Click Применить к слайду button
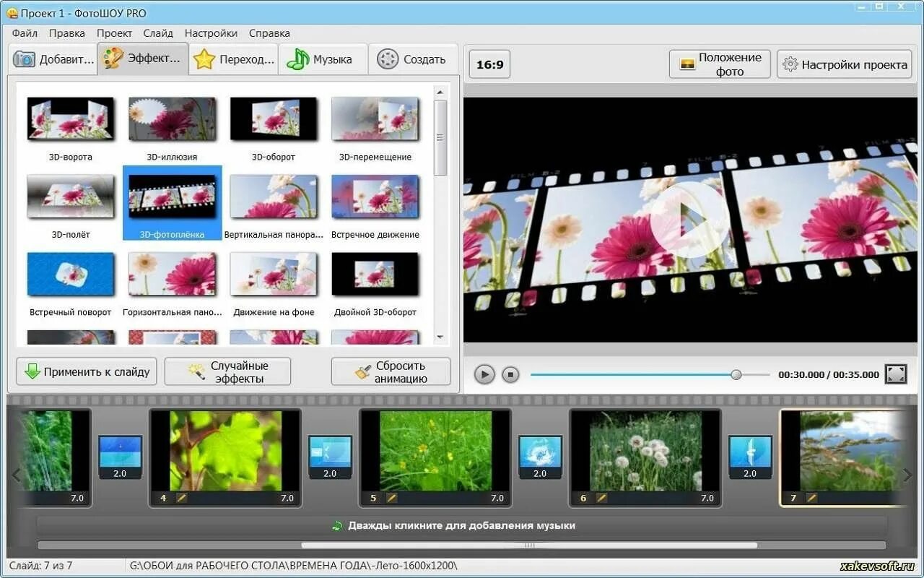Screen dimensions: 924x578 87,371
